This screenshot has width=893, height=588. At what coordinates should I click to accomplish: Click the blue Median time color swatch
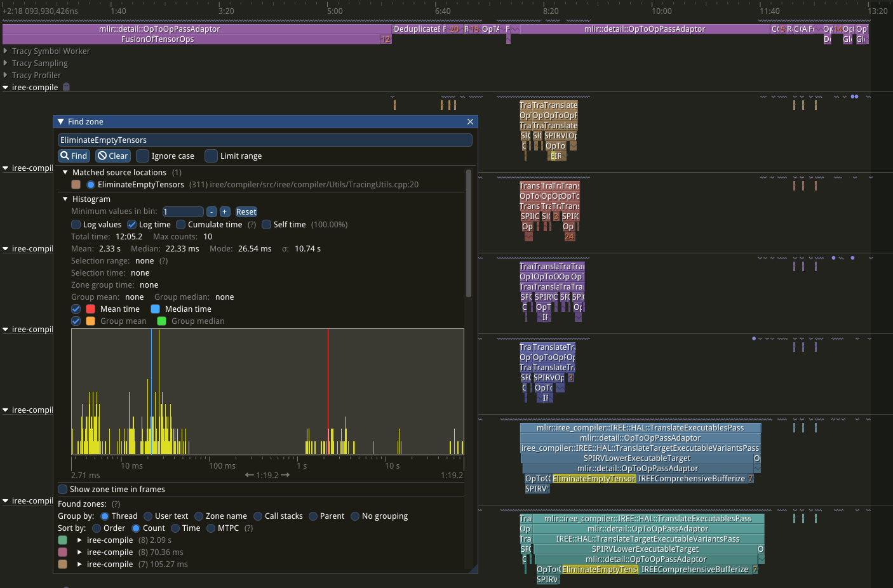point(156,309)
